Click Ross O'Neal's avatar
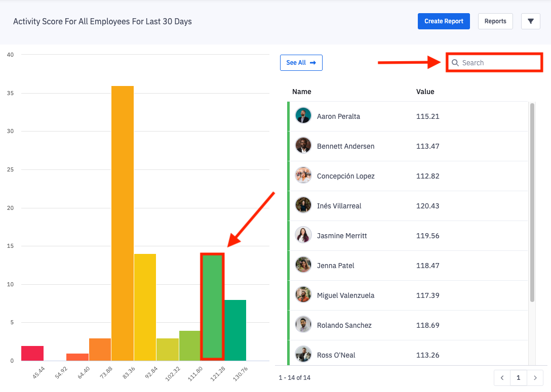This screenshot has width=551, height=392. [x=303, y=355]
